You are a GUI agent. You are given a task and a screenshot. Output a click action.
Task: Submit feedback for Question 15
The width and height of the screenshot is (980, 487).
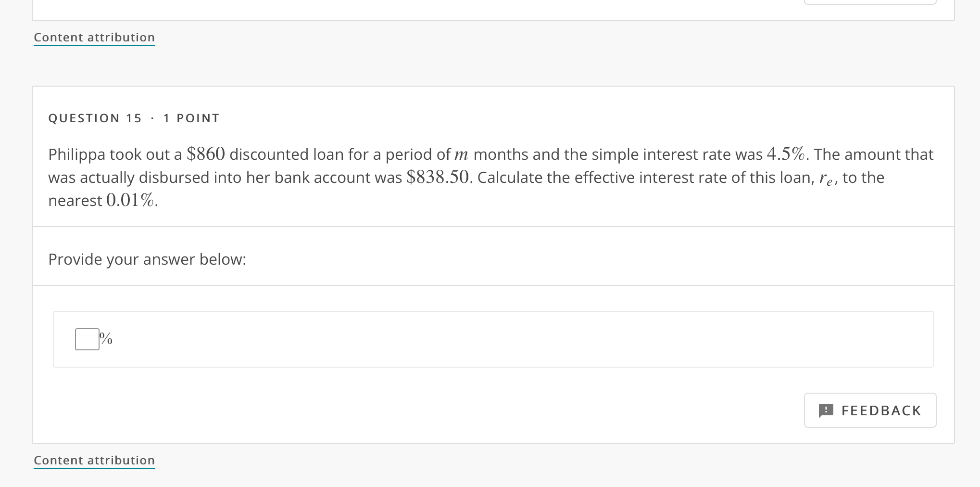(869, 410)
